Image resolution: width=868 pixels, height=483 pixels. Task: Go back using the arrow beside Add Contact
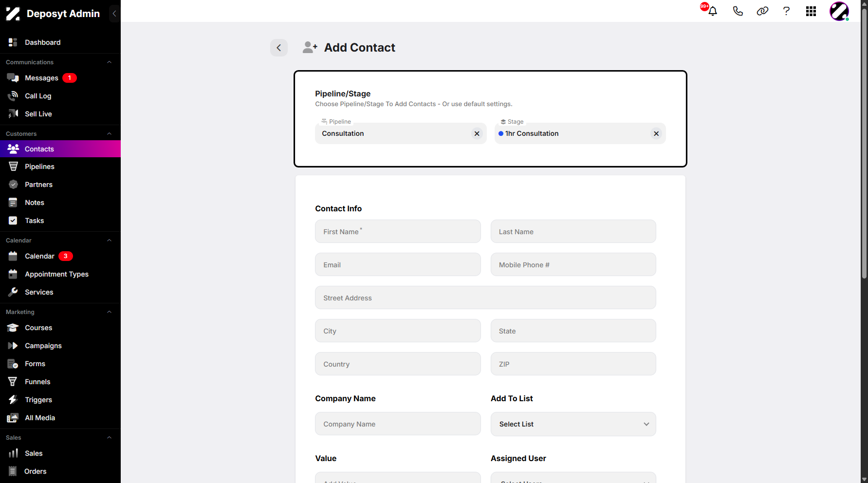279,48
